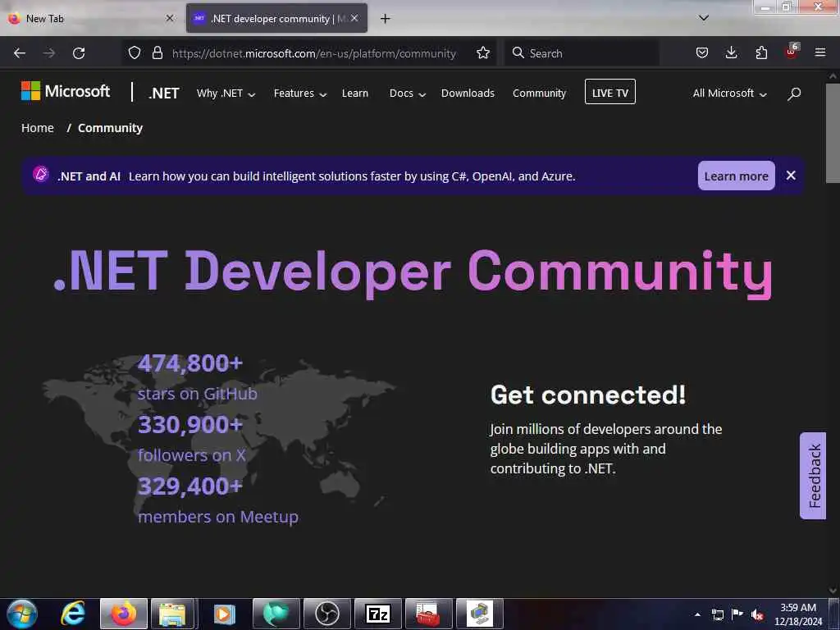Click the padlock site security icon

coord(157,53)
